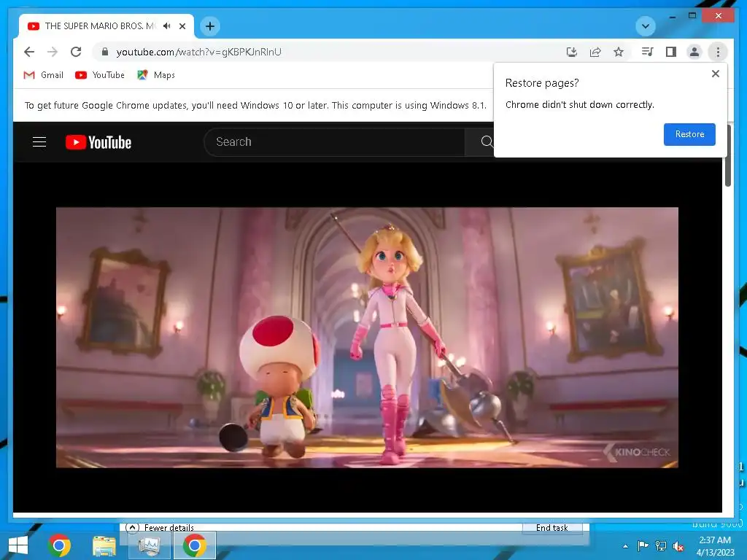Select the active Chrome window on taskbar

point(194,545)
